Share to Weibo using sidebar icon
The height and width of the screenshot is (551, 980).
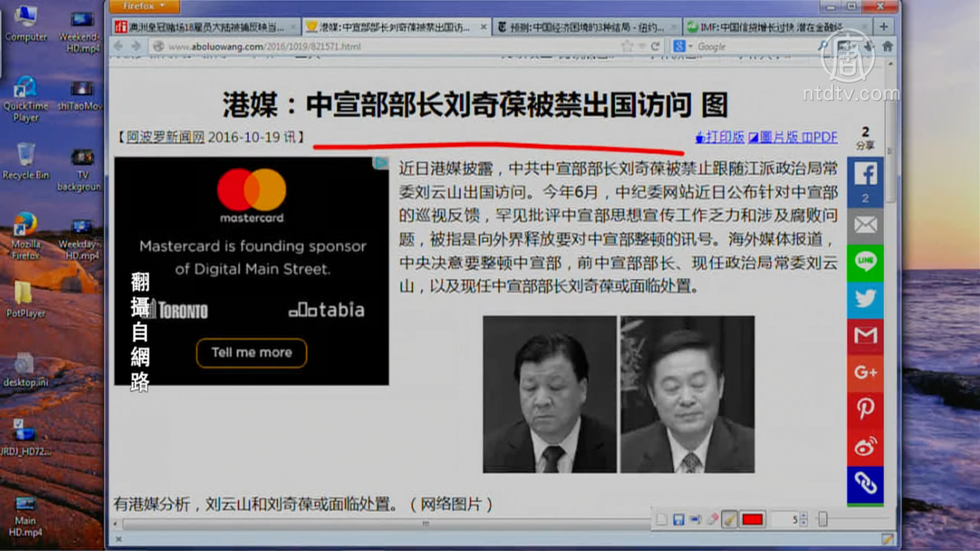[865, 446]
